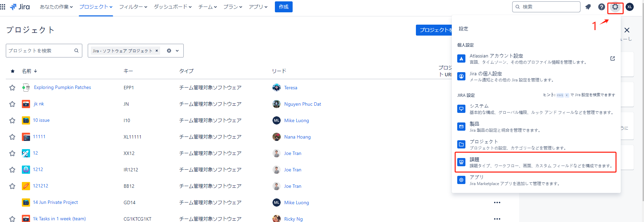Star the jk nk project
The height and width of the screenshot is (222, 644).
tap(12, 104)
